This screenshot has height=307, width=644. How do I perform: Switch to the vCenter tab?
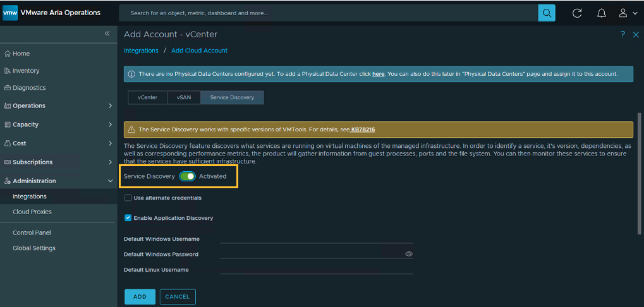(x=147, y=97)
